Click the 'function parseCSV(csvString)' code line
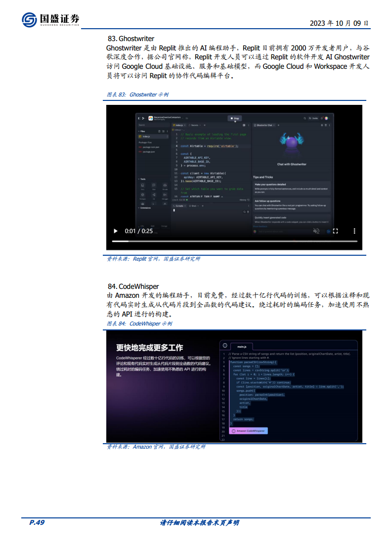Viewport: 392px width, 555px height. pyautogui.click(x=254, y=362)
